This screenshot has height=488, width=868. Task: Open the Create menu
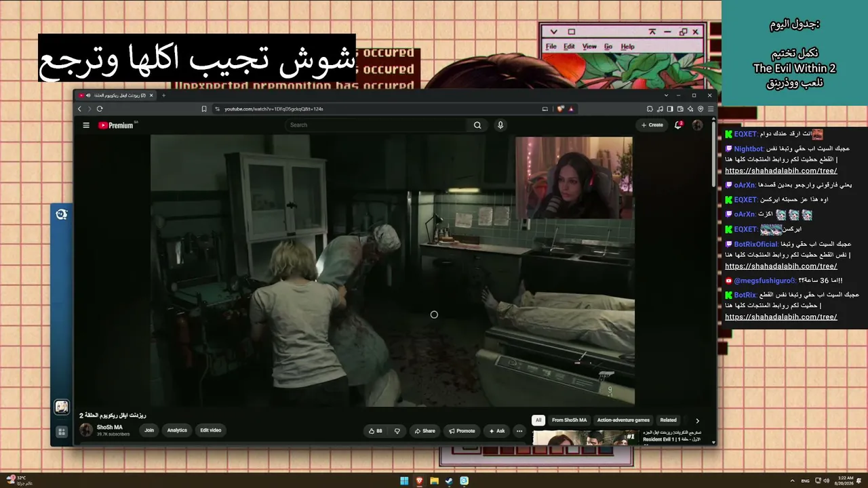click(652, 125)
